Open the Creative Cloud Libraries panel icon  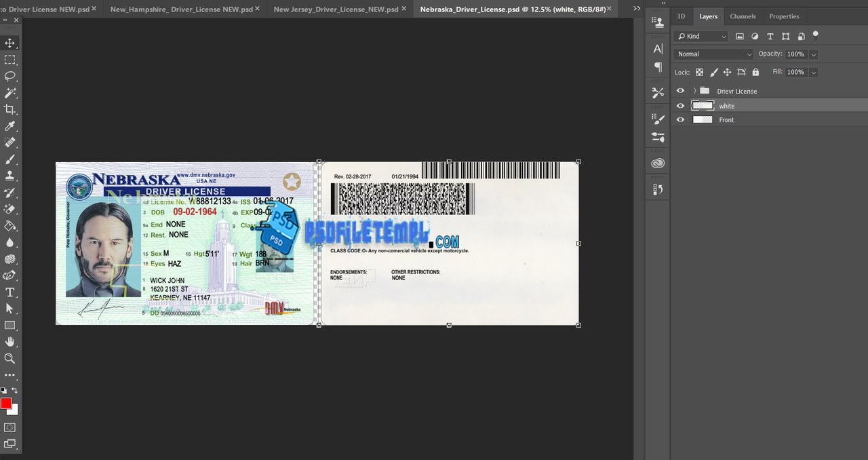click(x=658, y=164)
